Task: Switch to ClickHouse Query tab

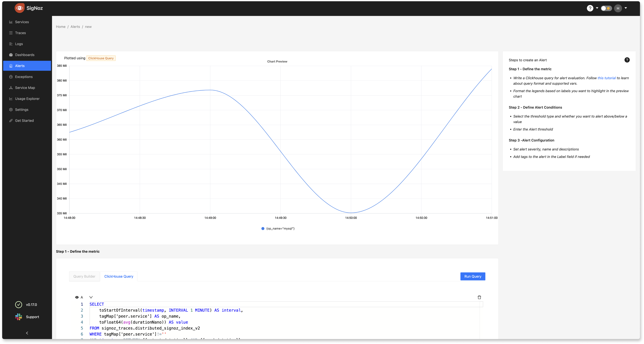Action: pos(119,276)
